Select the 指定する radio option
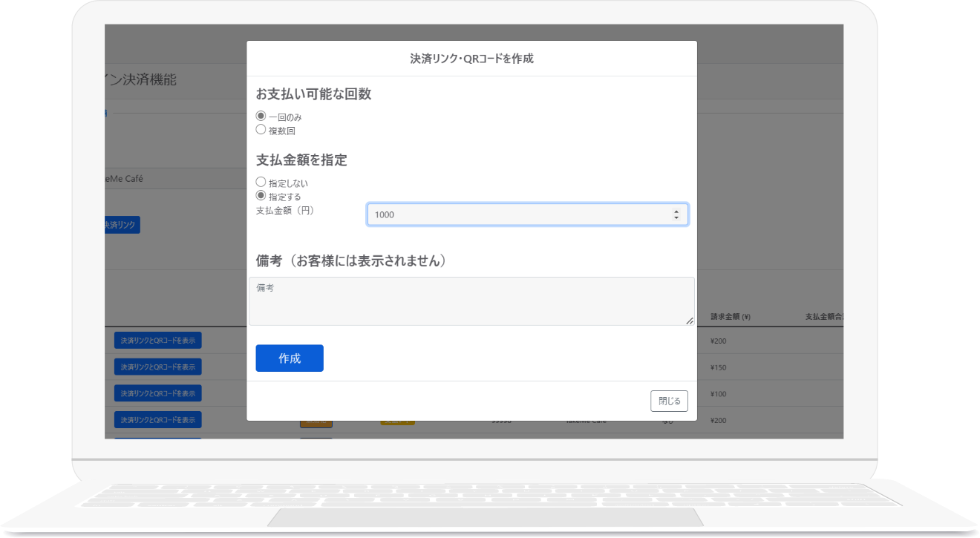 point(261,195)
